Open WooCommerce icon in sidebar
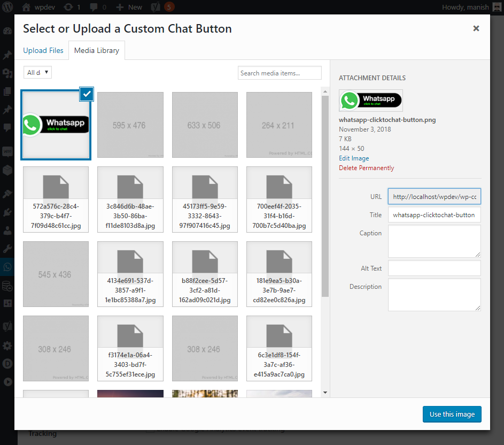504x445 pixels. (x=7, y=151)
